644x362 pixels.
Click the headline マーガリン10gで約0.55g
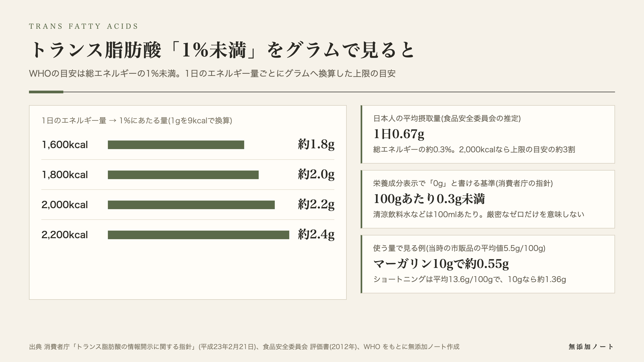click(441, 264)
